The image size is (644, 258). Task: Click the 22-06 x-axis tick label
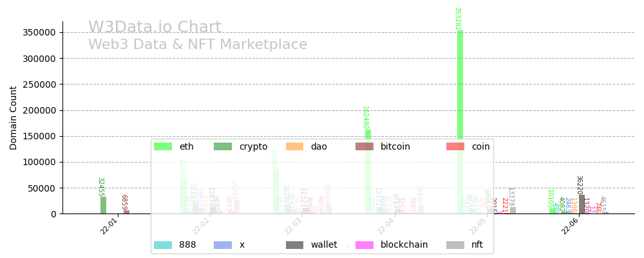point(570,226)
